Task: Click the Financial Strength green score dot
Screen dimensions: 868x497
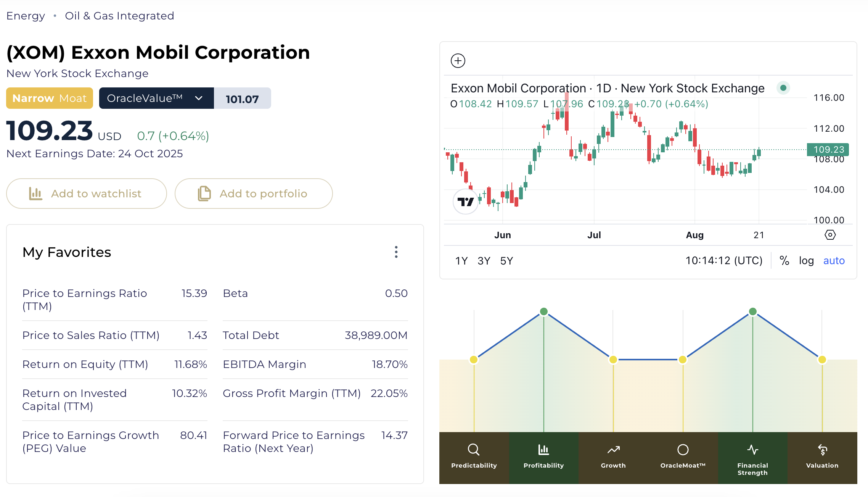Action: [753, 311]
